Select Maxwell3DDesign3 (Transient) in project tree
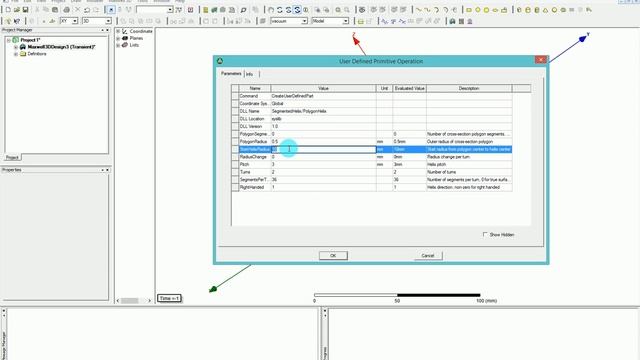640x360 pixels. tap(61, 47)
